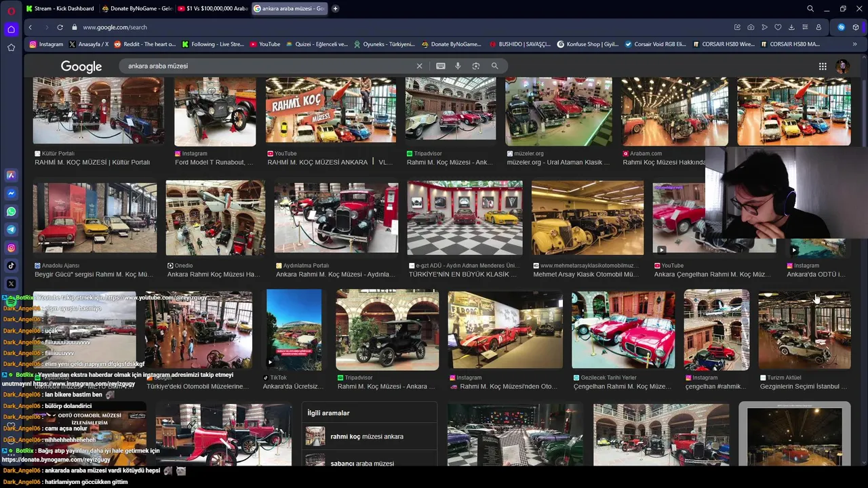The width and height of the screenshot is (868, 488).
Task: Open X (Twitter) in the sidebar
Action: coord(11,284)
